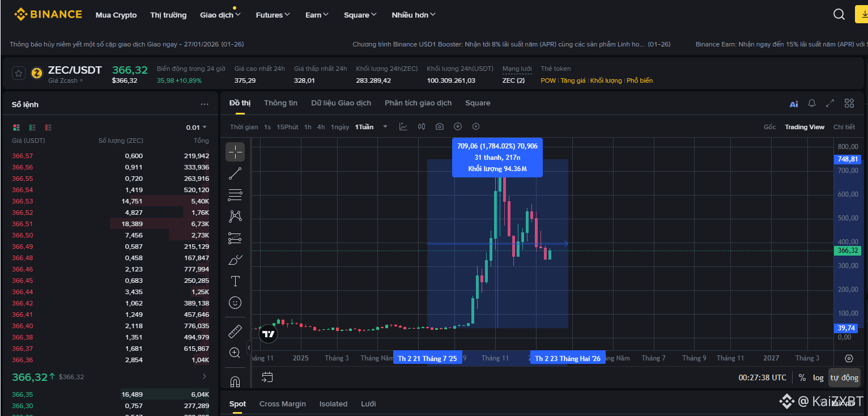Screen dimensions: 868x416
Task: Open the indicators line-chart icon
Action: coord(403,127)
